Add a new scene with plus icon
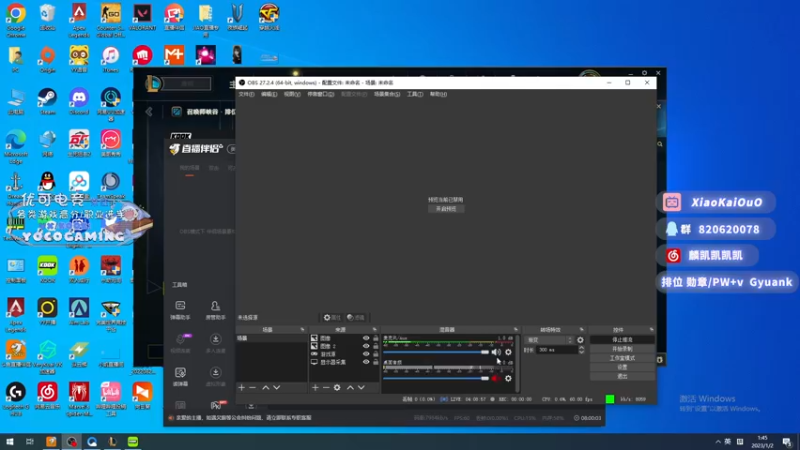This screenshot has height=450, width=800. pos(241,388)
